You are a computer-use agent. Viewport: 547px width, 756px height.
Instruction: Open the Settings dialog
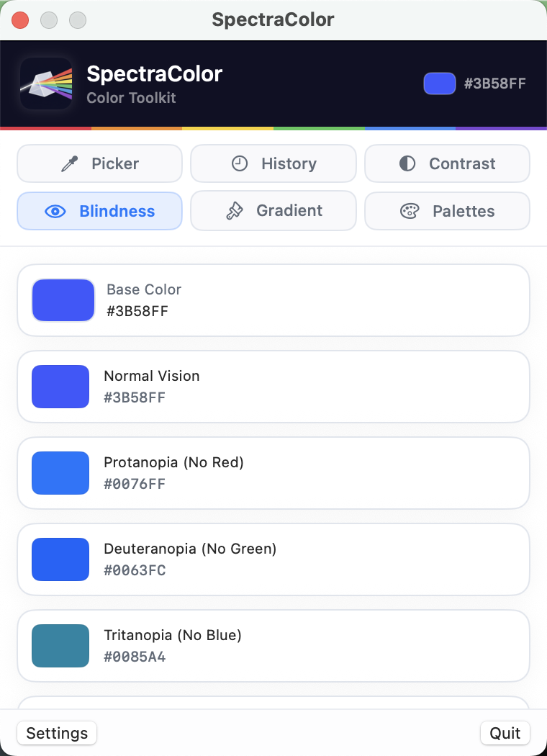pyautogui.click(x=56, y=733)
